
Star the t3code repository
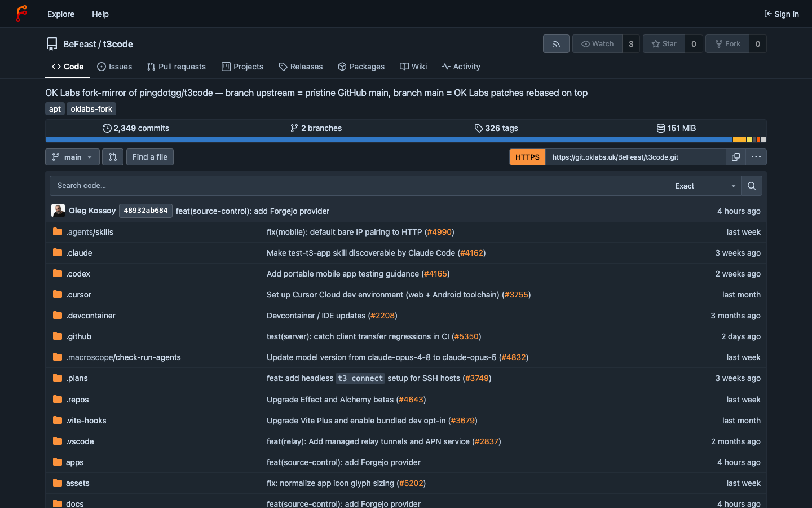tap(664, 44)
